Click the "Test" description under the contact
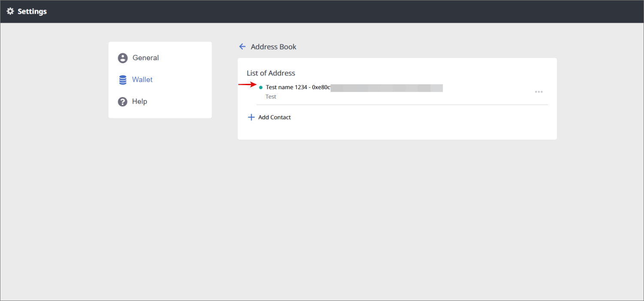The image size is (644, 301). click(x=271, y=97)
